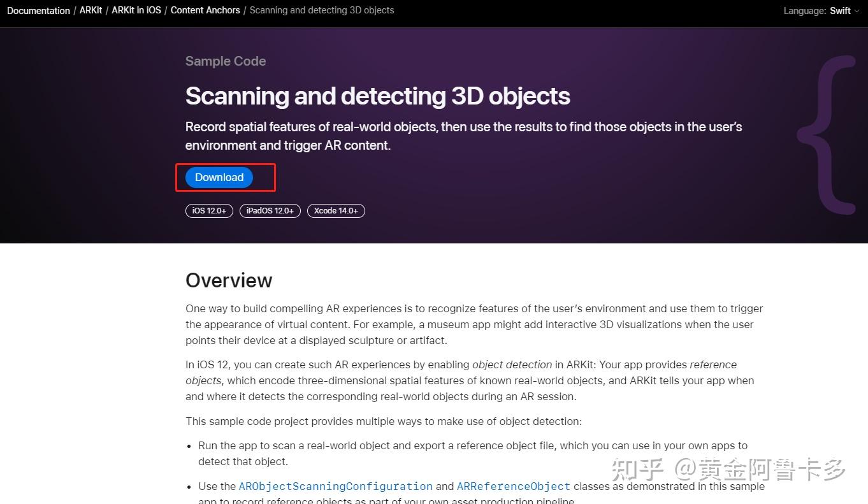868x504 pixels.
Task: Click the Download button
Action: (x=219, y=177)
